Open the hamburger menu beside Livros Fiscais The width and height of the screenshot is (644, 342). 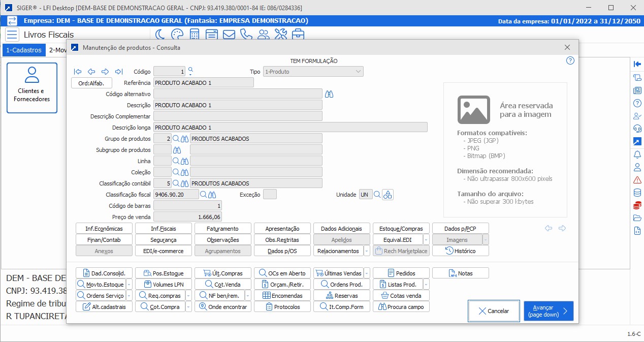(12, 35)
